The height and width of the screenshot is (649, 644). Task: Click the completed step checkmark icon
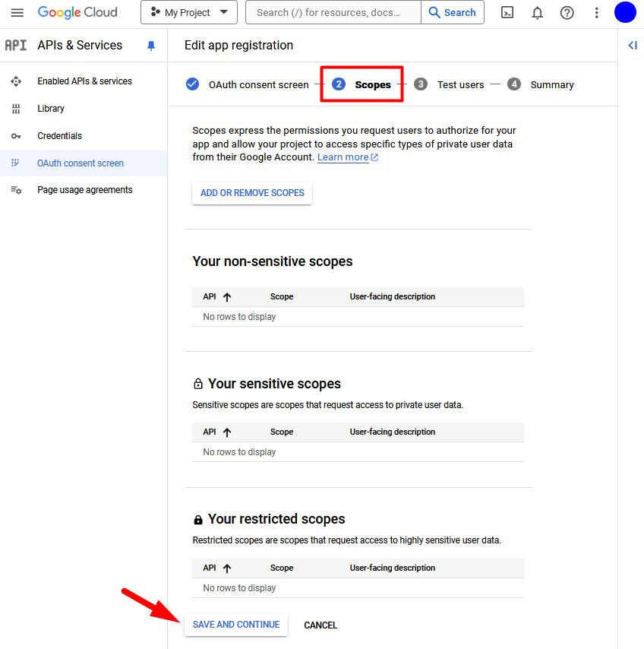click(x=192, y=84)
